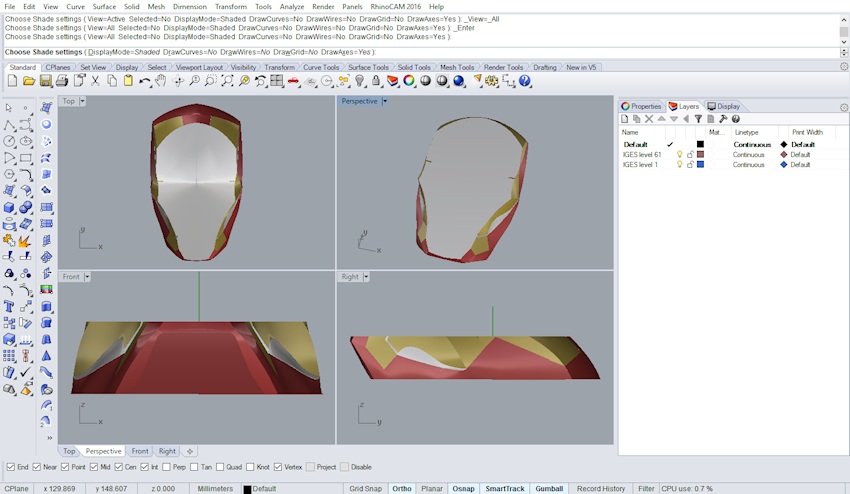Open the File menu
This screenshot has width=850, height=494.
10,7
